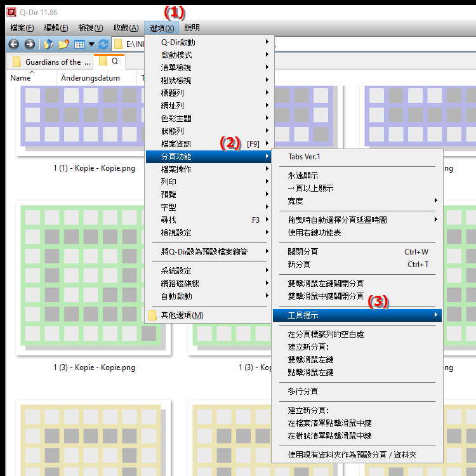Open the 列印 submenu

click(209, 182)
